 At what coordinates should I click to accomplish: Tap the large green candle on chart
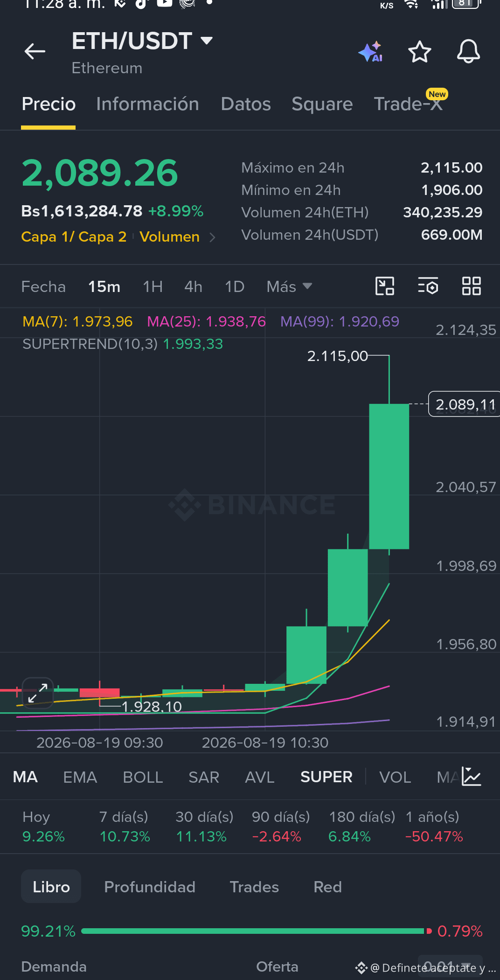click(389, 476)
